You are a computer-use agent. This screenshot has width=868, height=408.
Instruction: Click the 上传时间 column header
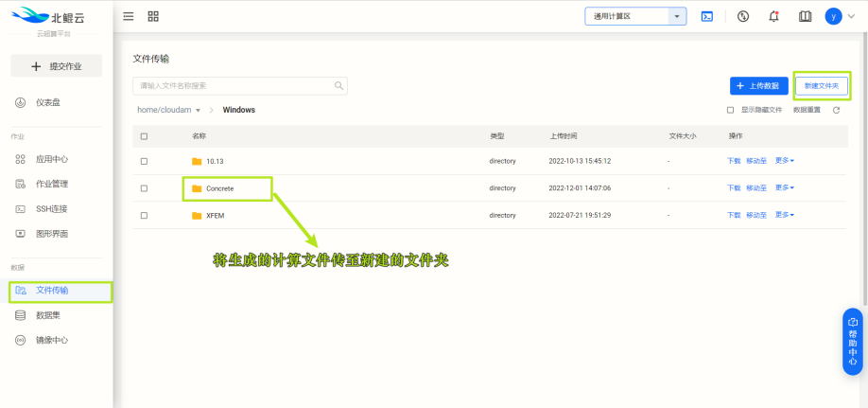click(563, 136)
